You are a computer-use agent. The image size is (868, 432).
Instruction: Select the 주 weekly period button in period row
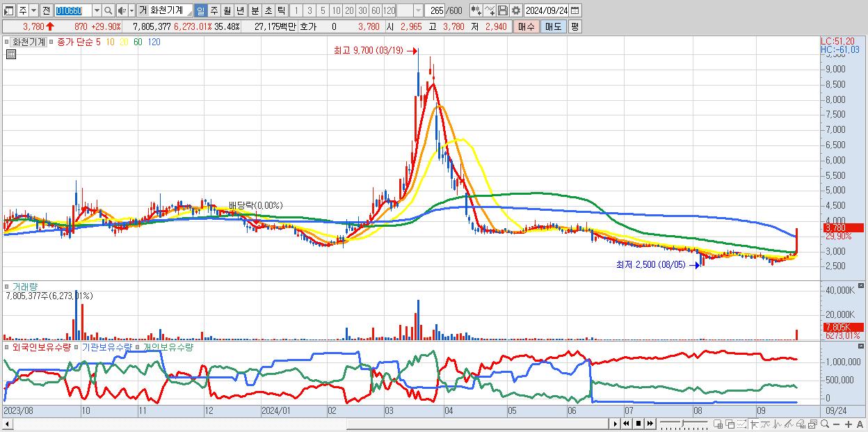(x=214, y=10)
